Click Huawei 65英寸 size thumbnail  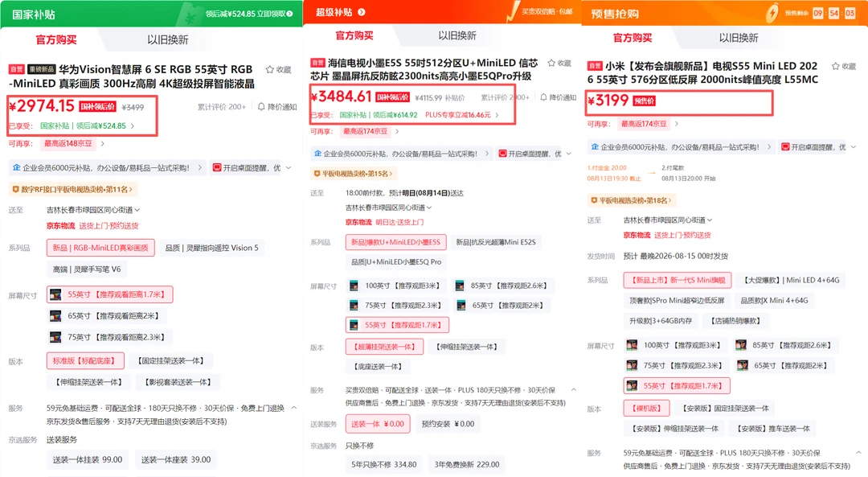55,316
